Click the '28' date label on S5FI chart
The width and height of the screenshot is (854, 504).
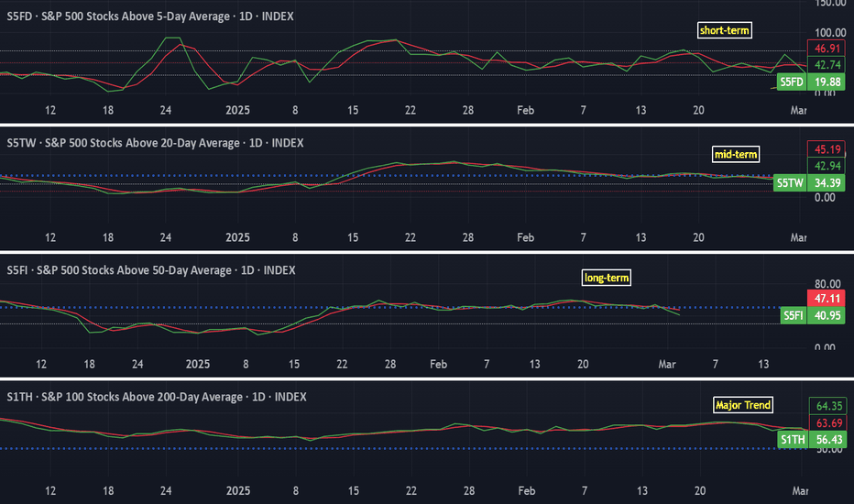point(390,365)
